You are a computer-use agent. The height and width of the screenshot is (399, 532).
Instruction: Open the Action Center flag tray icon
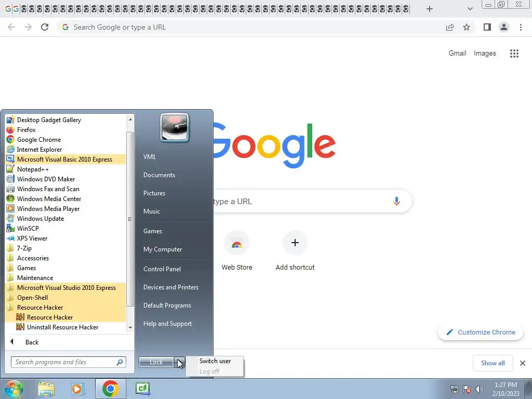467,389
